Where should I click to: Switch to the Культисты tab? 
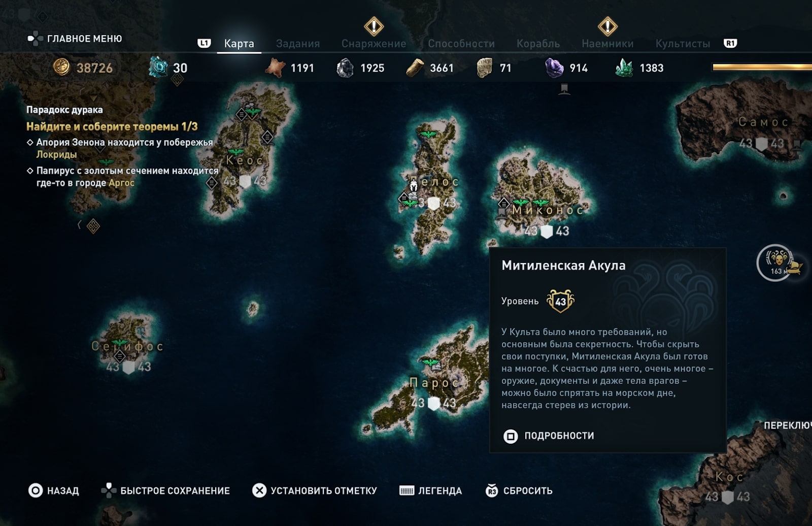[683, 44]
